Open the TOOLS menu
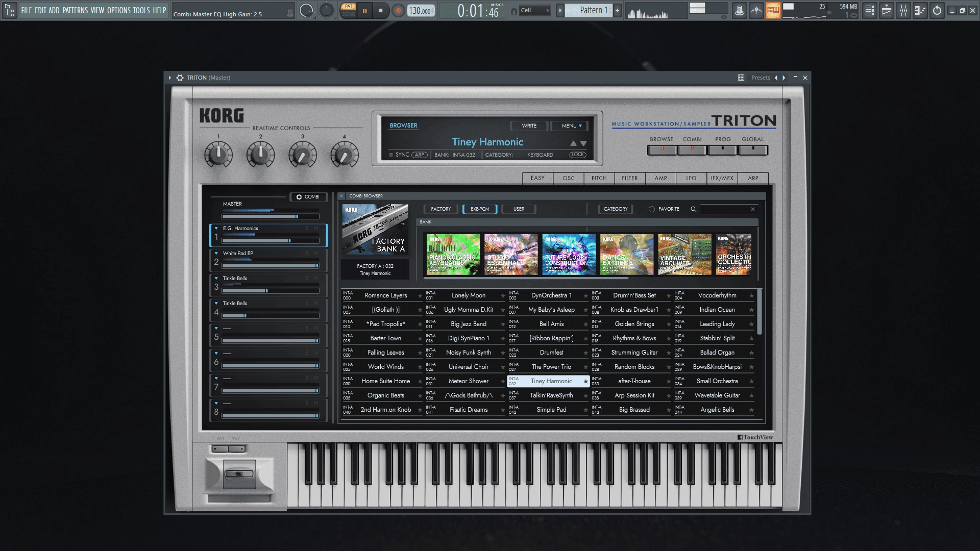The width and height of the screenshot is (980, 551). click(x=141, y=10)
